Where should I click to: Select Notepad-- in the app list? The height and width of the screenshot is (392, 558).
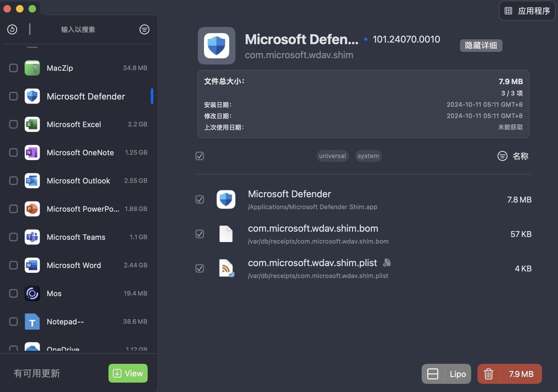(x=78, y=322)
